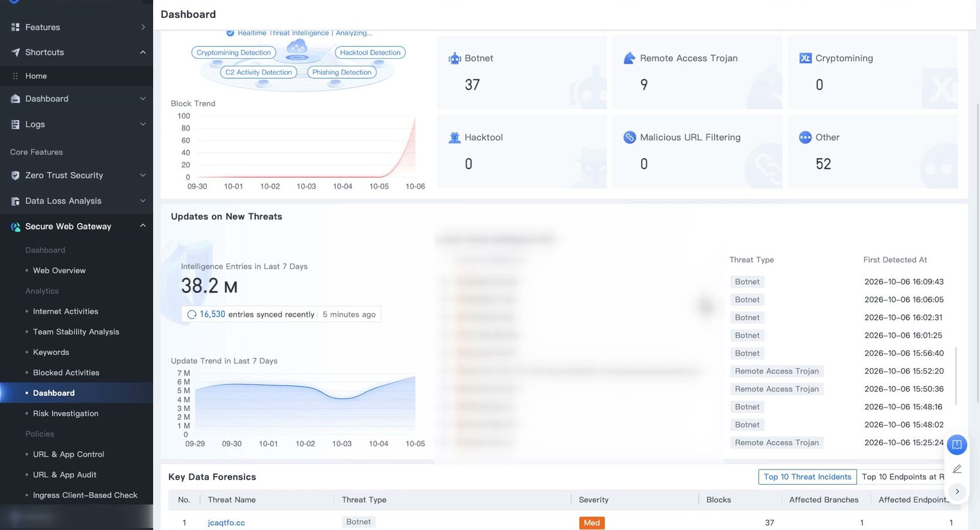Click the Cryptomining Detection pill

pyautogui.click(x=233, y=53)
